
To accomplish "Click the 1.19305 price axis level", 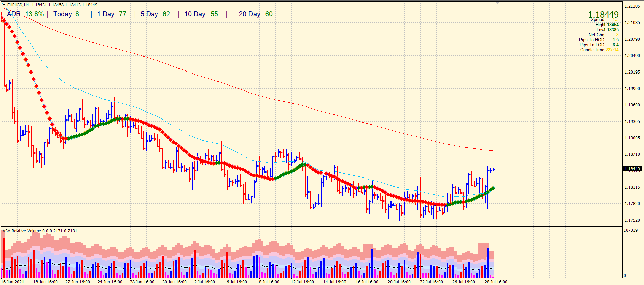I will click(x=632, y=122).
